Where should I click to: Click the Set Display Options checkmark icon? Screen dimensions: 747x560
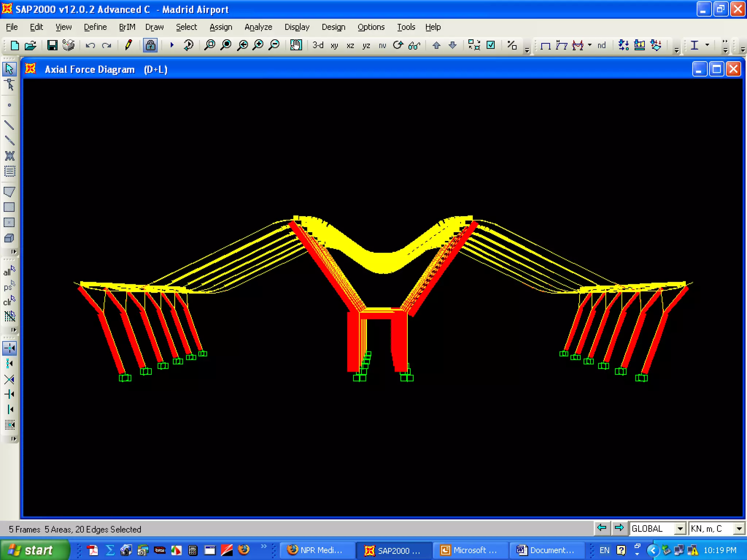[x=491, y=45]
